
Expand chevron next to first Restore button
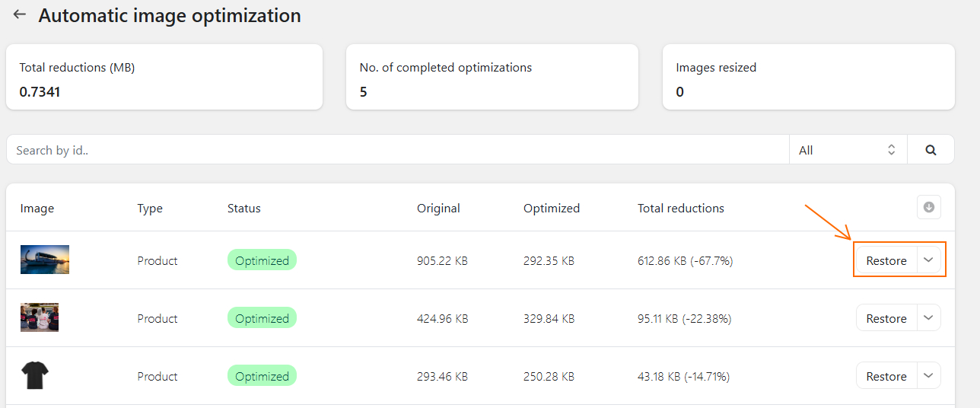click(x=928, y=260)
